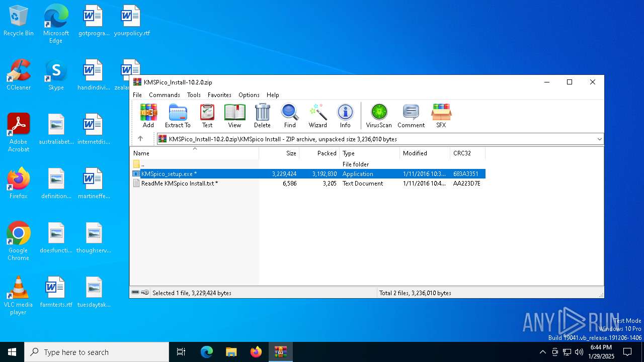644x362 pixels.
Task: Select Google Chrome desktop shortcut
Action: coord(19,241)
